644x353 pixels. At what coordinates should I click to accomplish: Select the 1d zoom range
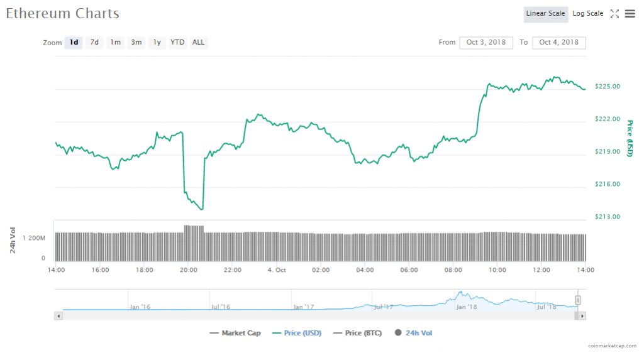(x=74, y=43)
